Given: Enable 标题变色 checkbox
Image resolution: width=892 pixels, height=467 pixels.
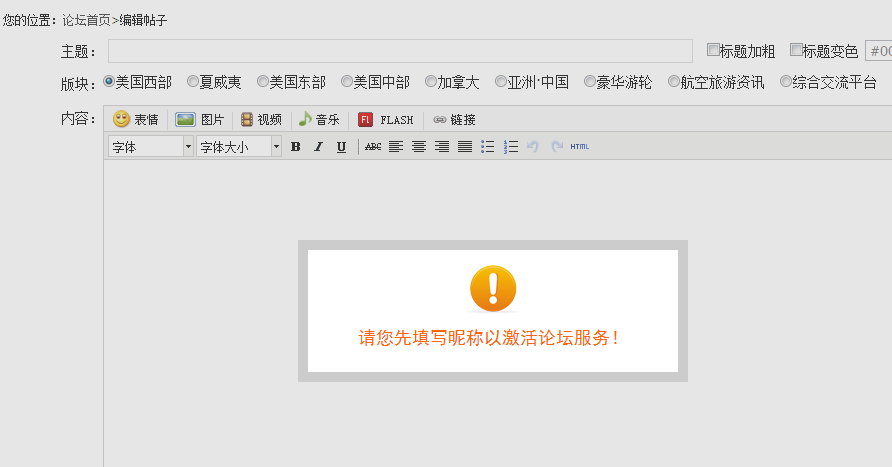Looking at the screenshot, I should [796, 50].
